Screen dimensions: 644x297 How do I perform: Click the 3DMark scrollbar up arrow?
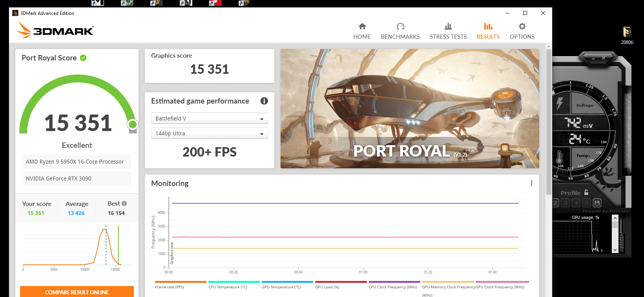pyautogui.click(x=549, y=46)
